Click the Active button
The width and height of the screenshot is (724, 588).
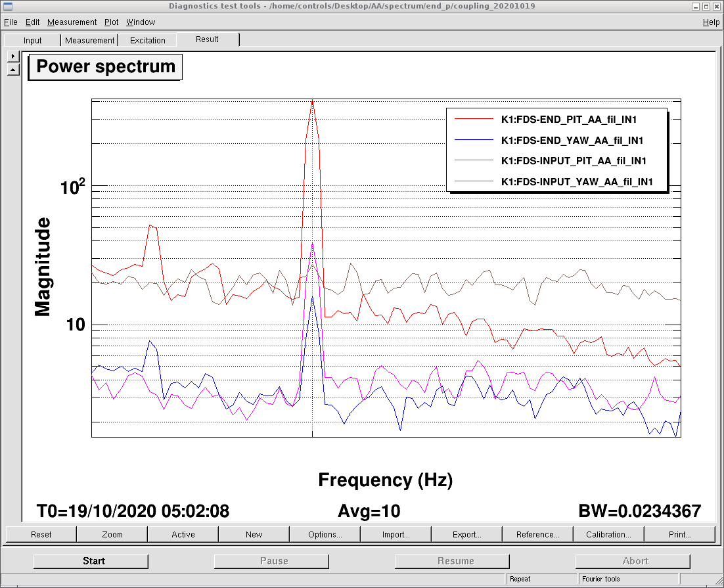pos(183,534)
